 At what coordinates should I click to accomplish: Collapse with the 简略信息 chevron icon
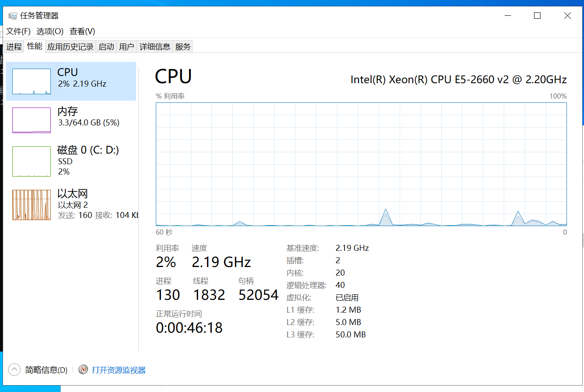pyautogui.click(x=14, y=369)
